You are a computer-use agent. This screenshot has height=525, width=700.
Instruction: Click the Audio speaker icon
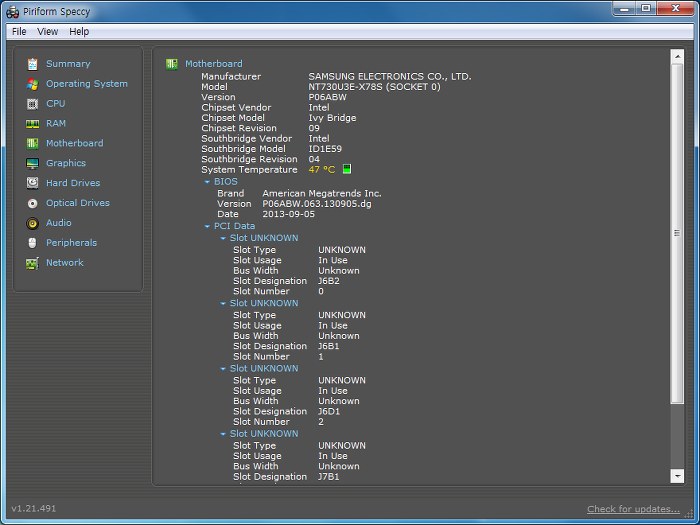(32, 223)
